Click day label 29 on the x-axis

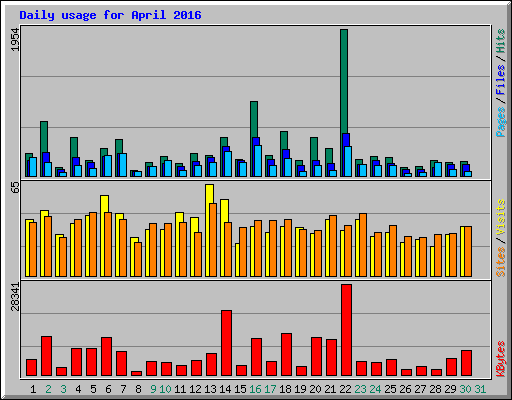click(x=450, y=389)
